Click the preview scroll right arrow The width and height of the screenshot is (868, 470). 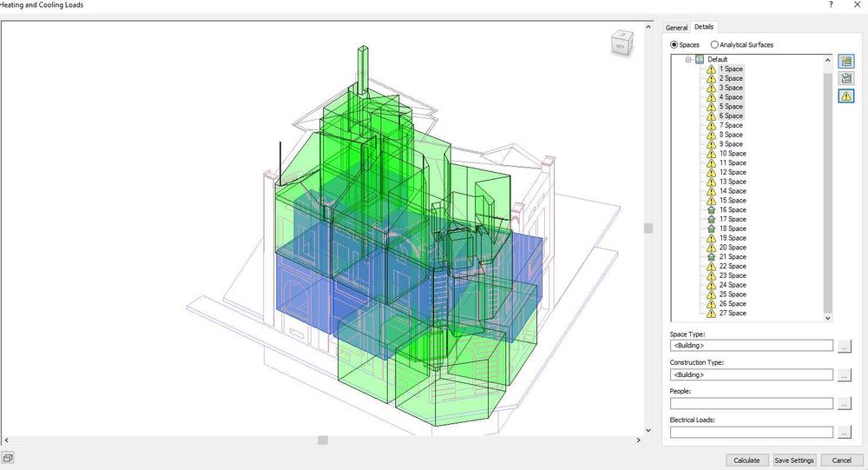point(638,440)
